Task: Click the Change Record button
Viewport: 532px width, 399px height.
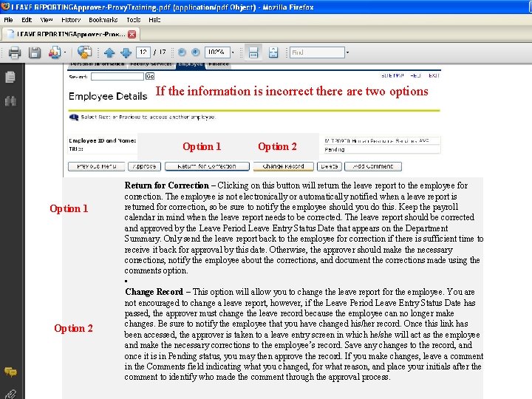Action: point(283,166)
